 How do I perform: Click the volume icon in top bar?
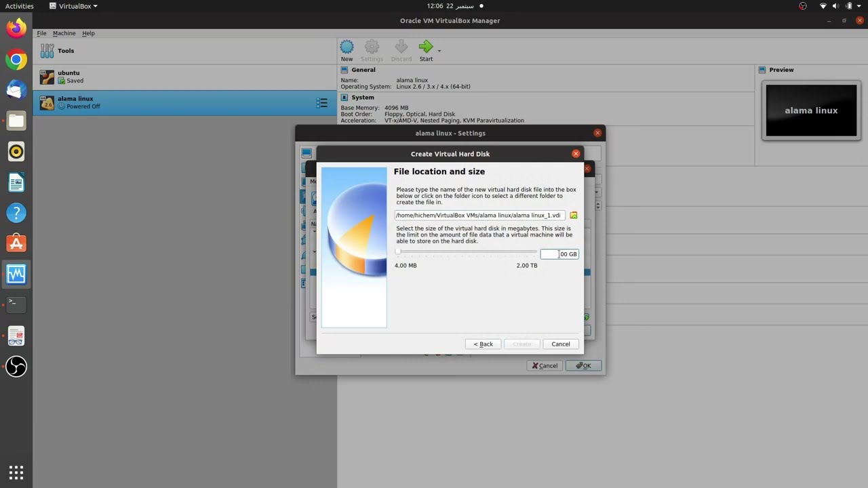coord(836,6)
